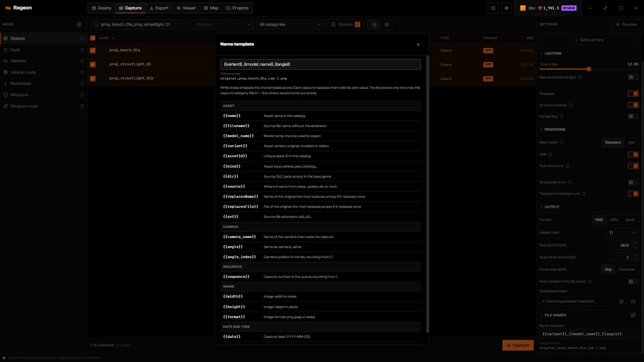The image size is (644, 362).
Task: Show info for Ground shadows
Action: pos(571,105)
